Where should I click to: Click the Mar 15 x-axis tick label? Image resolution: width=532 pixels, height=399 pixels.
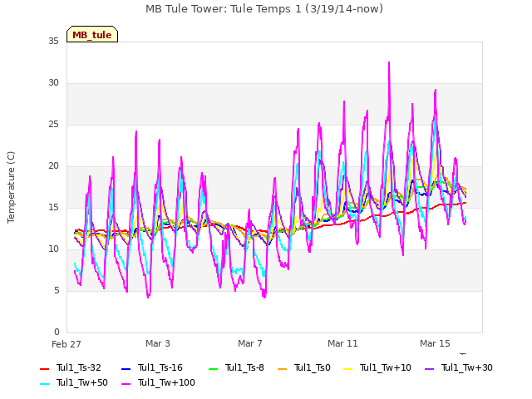[x=435, y=343]
